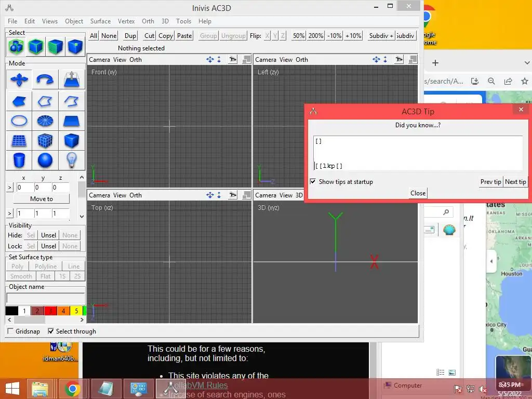Viewport: 532px width, 399px height.
Task: Toggle the Select through checkbox
Action: 50,331
